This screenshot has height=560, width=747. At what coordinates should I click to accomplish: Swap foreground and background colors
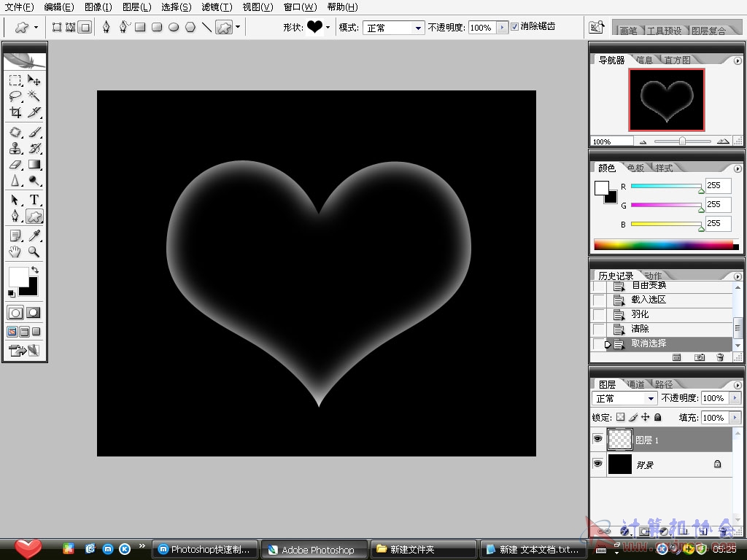35,270
